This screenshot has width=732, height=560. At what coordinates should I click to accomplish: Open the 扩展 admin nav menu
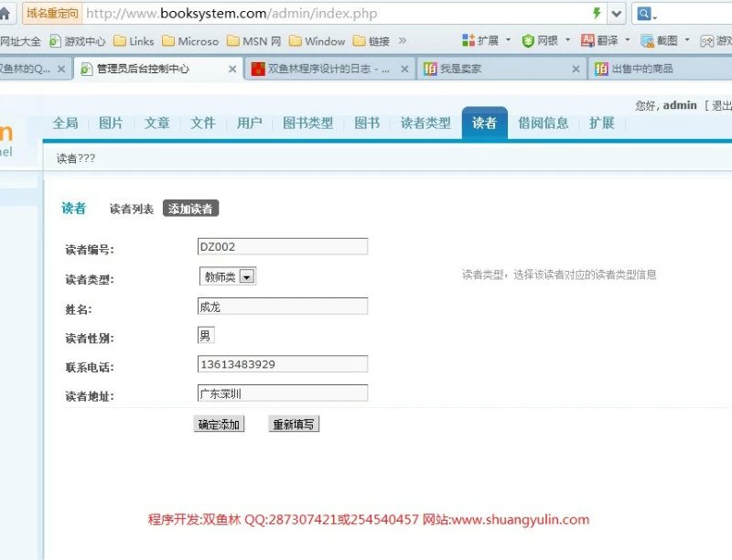tap(602, 124)
